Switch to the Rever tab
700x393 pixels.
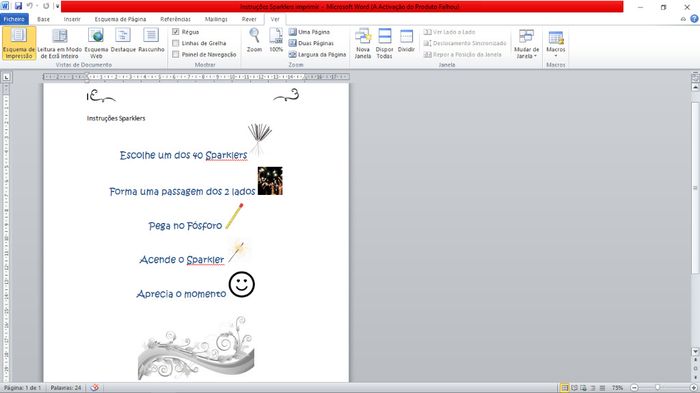click(x=249, y=19)
